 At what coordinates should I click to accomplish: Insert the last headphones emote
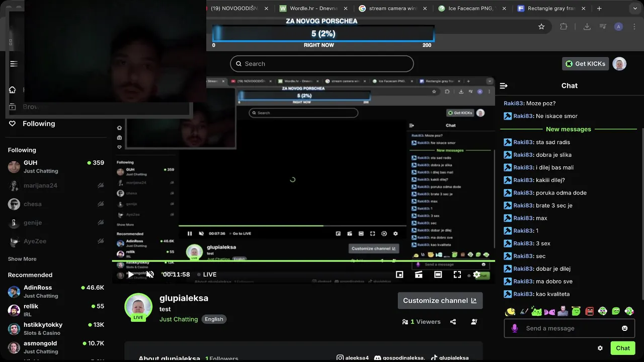tap(629, 312)
